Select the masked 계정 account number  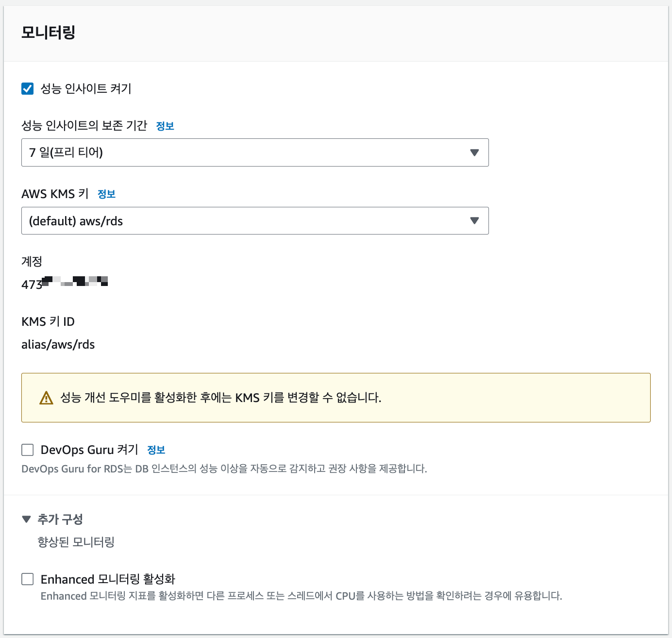tap(66, 282)
